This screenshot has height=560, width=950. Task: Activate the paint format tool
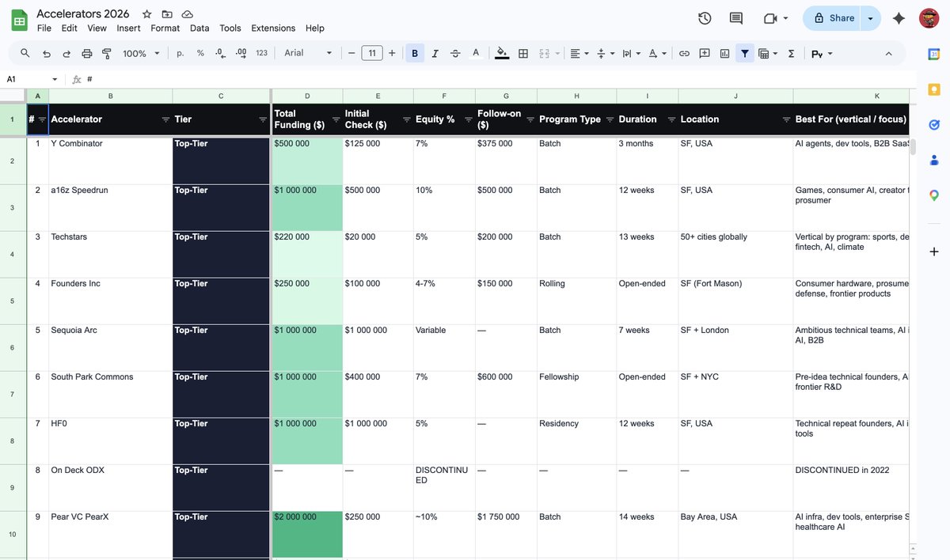tap(107, 53)
